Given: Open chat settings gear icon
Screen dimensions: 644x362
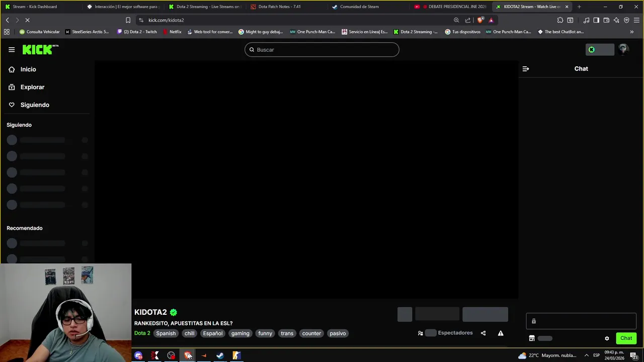Looking at the screenshot, I should click(607, 338).
